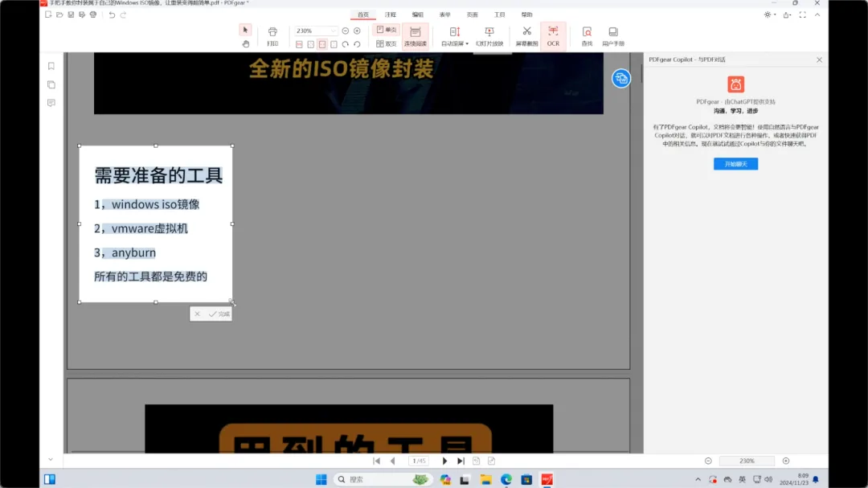The image size is (868, 488).
Task: Zoom out with the status bar minus
Action: point(708,461)
